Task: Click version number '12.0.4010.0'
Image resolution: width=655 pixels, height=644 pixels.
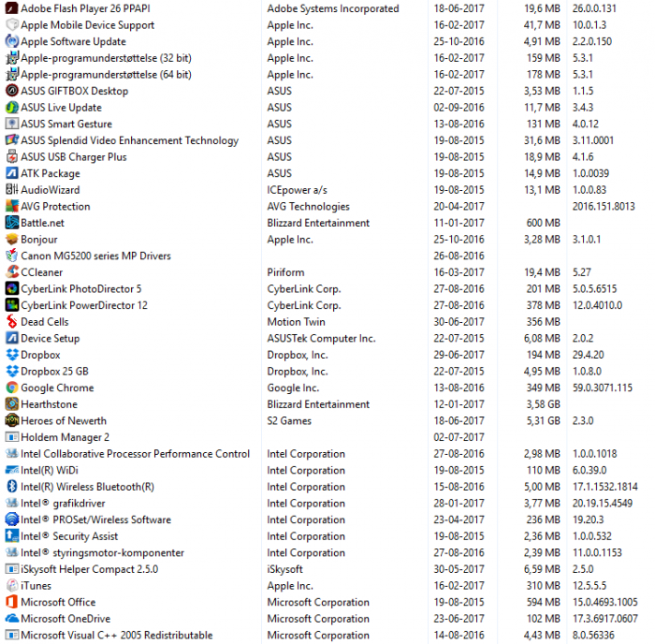Action: click(x=597, y=305)
